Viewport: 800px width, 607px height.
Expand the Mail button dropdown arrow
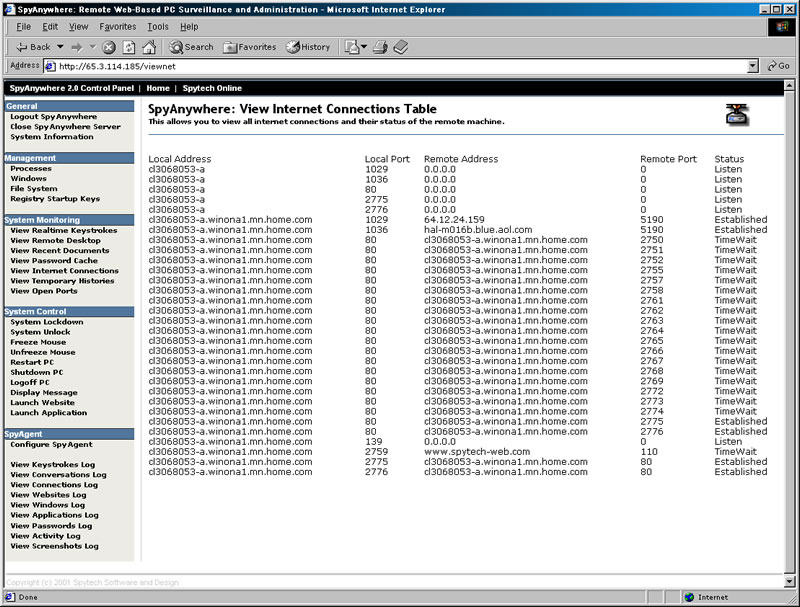coord(364,47)
